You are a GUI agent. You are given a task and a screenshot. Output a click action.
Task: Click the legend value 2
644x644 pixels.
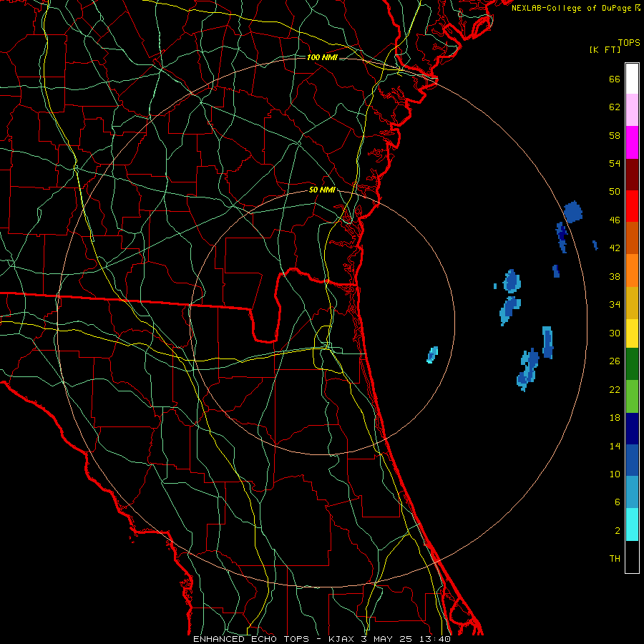(x=617, y=531)
